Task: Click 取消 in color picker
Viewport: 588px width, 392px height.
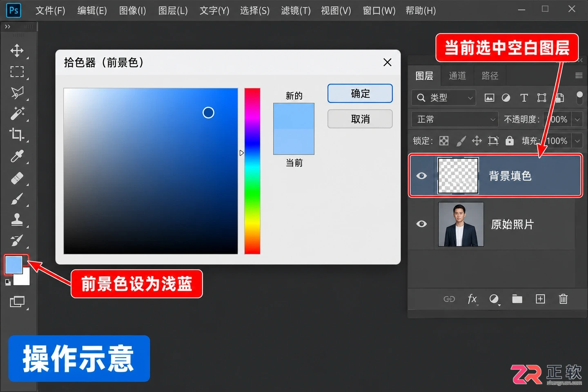Action: click(360, 119)
